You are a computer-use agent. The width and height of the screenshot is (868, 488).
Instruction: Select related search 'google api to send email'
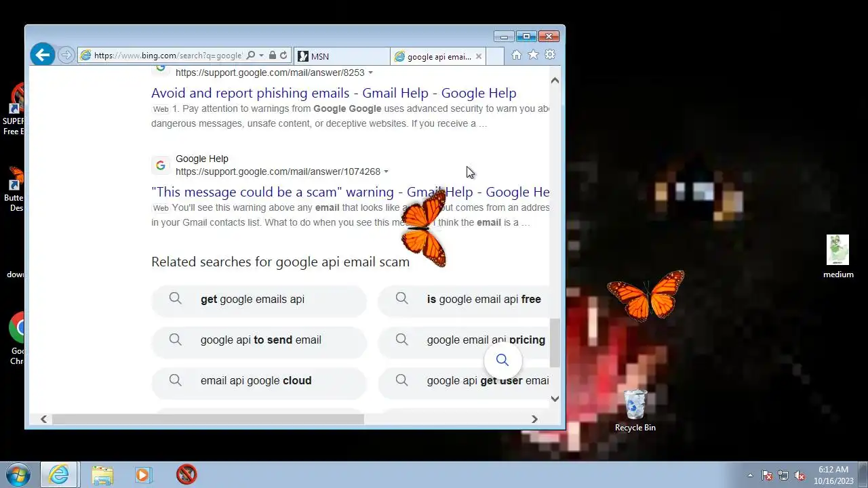click(x=259, y=340)
